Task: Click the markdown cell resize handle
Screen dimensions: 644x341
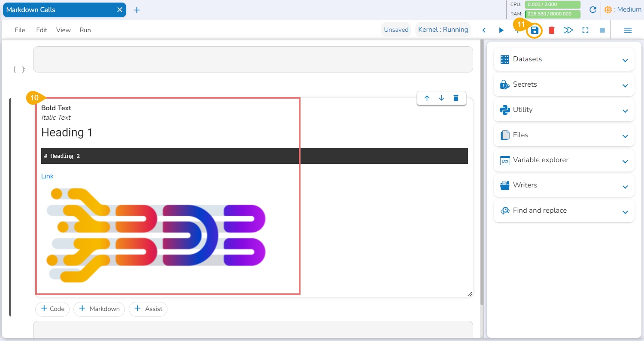Action: [469, 294]
